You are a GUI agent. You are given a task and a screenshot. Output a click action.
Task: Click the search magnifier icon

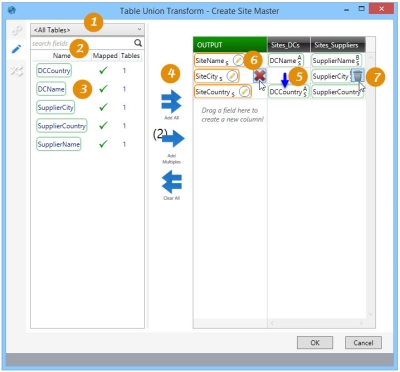tap(138, 43)
